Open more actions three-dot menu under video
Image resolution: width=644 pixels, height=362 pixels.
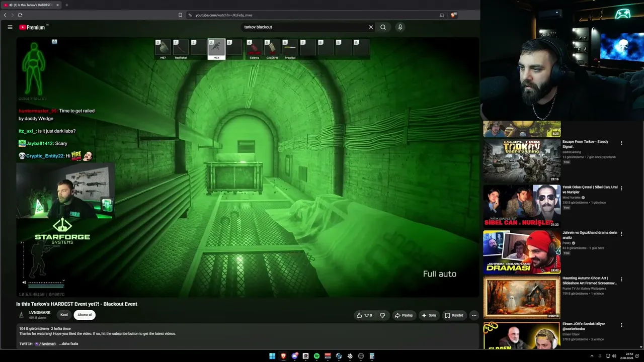pos(474,315)
